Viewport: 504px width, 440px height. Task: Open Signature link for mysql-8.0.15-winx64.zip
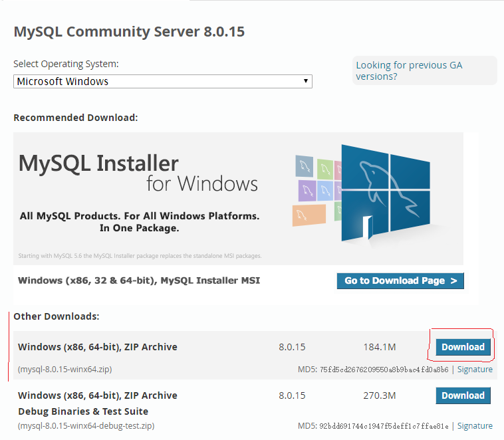(475, 370)
